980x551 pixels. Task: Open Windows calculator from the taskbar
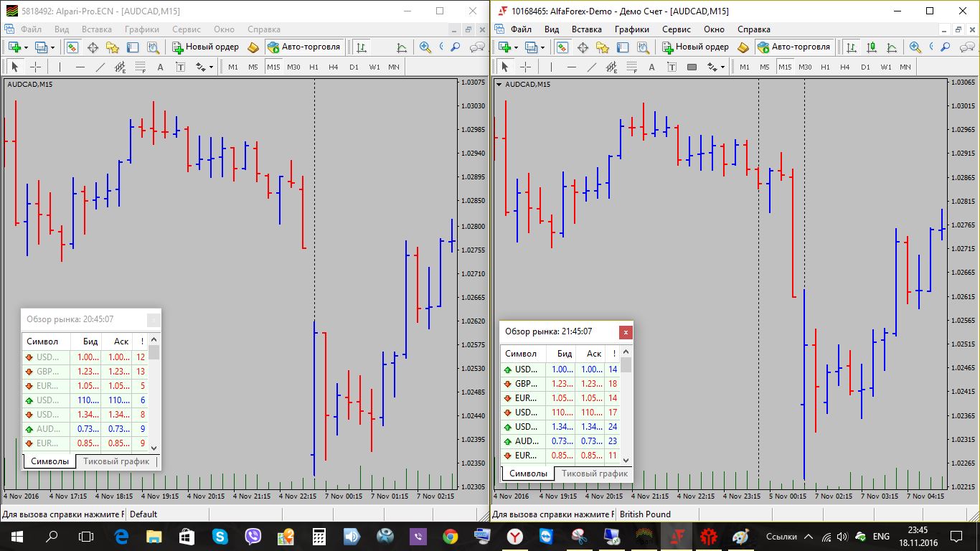pyautogui.click(x=319, y=536)
